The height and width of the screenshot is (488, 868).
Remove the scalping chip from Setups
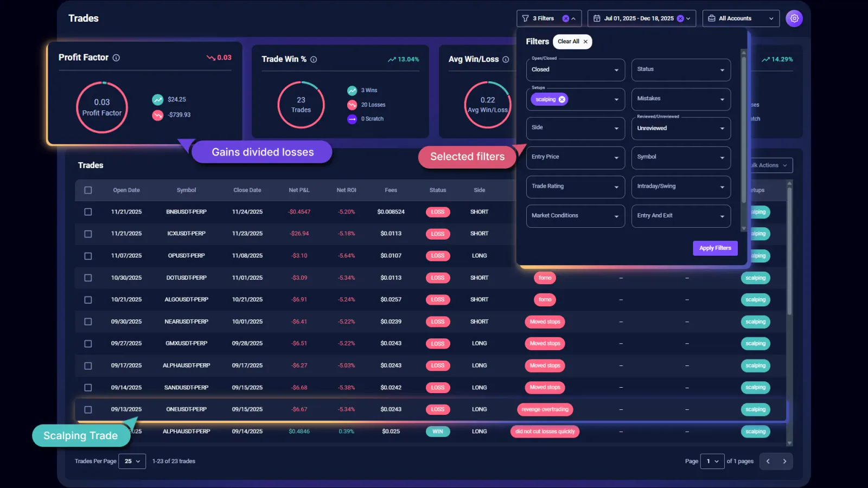pyautogui.click(x=562, y=99)
